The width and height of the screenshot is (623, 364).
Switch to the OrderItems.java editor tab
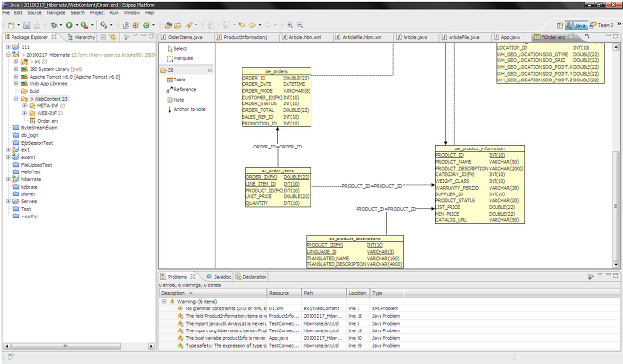tap(185, 37)
